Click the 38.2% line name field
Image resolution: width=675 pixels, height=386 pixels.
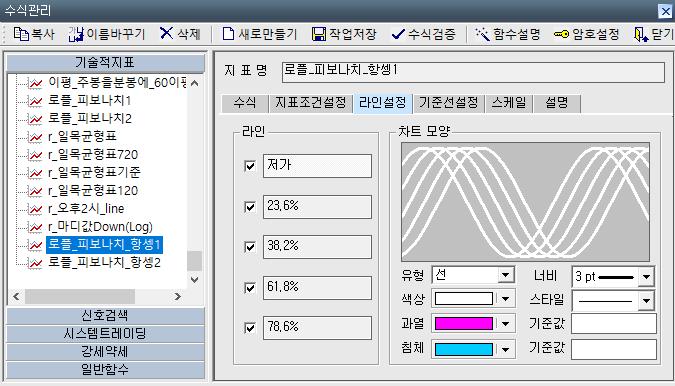click(x=317, y=247)
